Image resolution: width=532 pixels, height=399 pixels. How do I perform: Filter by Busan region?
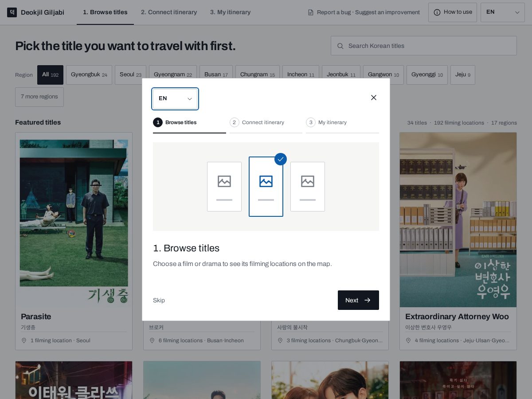click(x=216, y=75)
